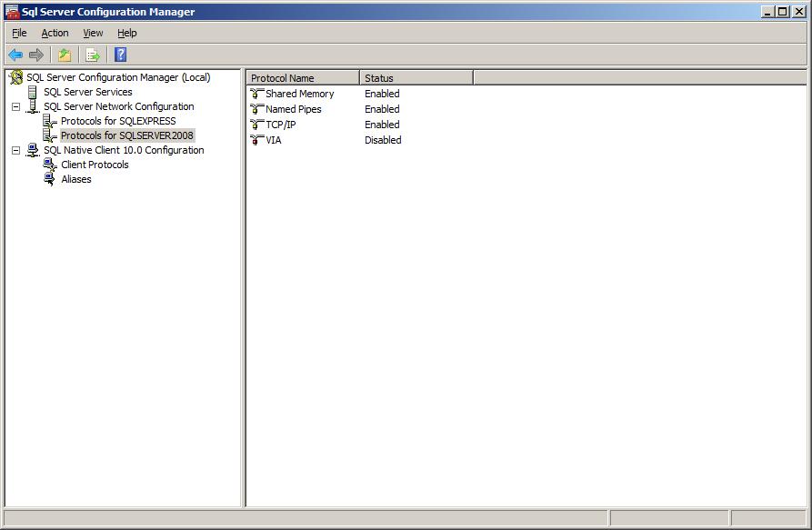
Task: Select Protocols for SQLSERVER2008
Action: (x=127, y=135)
